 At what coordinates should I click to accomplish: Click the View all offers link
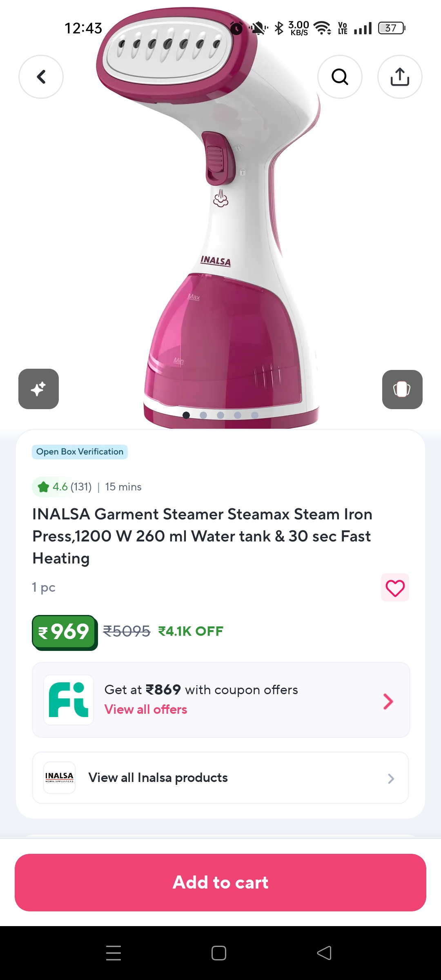click(145, 709)
